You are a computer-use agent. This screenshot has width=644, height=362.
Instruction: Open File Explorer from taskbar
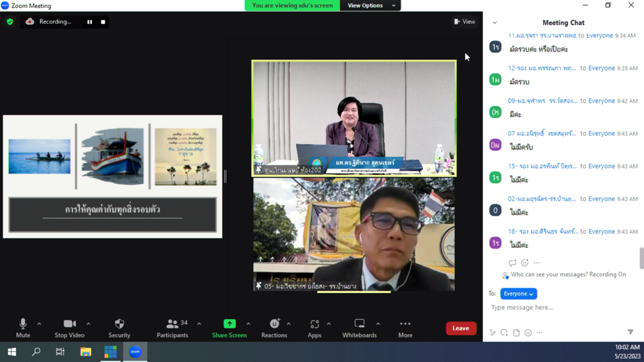[x=85, y=352]
